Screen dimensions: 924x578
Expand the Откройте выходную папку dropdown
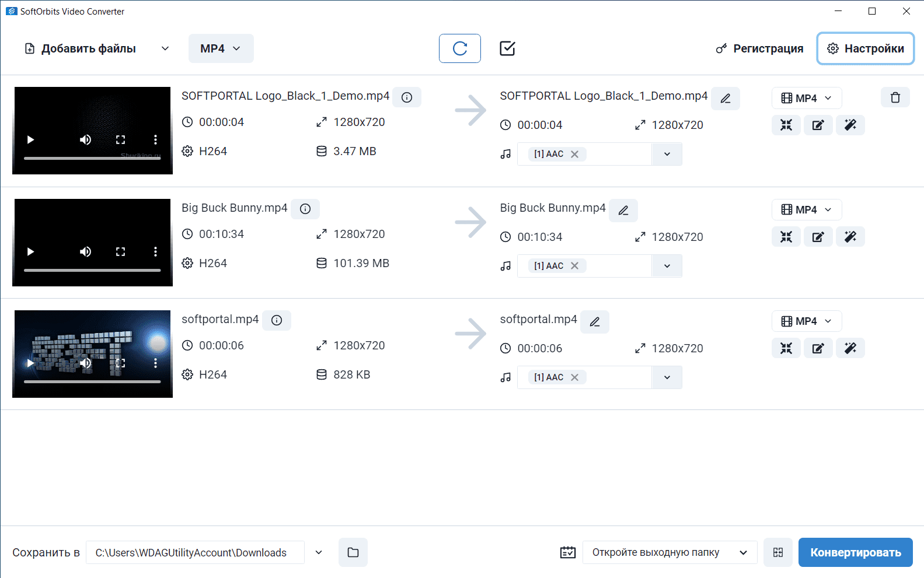tap(670, 552)
